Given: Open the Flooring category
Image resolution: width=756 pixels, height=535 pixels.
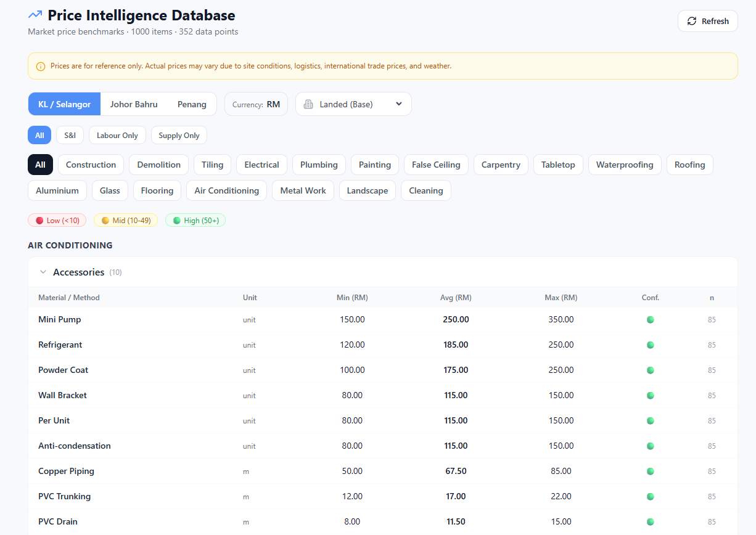Looking at the screenshot, I should click(x=157, y=190).
